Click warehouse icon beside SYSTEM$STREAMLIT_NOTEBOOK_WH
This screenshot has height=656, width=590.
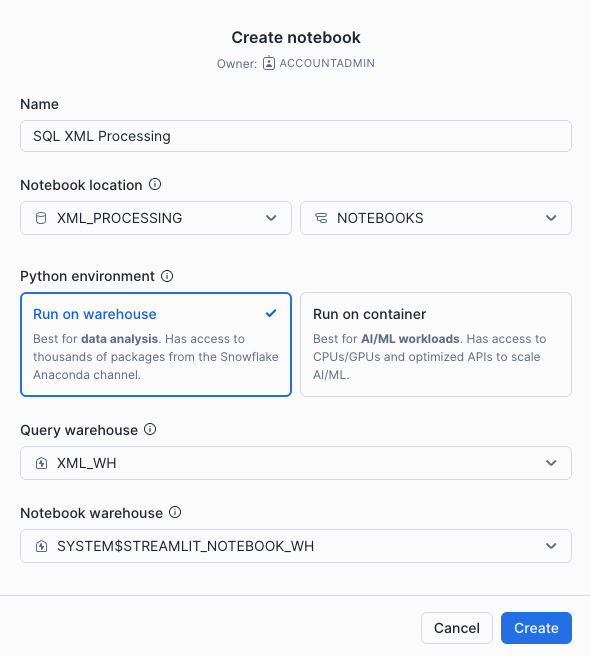click(41, 546)
